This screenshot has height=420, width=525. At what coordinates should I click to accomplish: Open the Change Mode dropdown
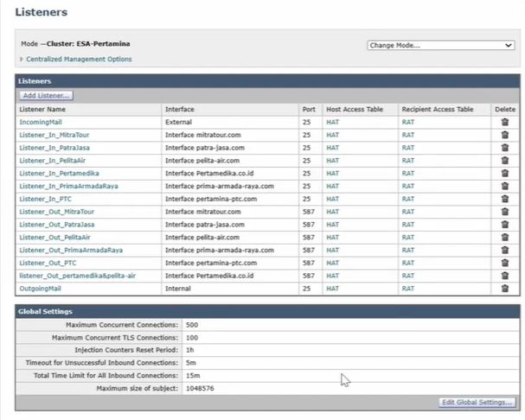click(440, 45)
